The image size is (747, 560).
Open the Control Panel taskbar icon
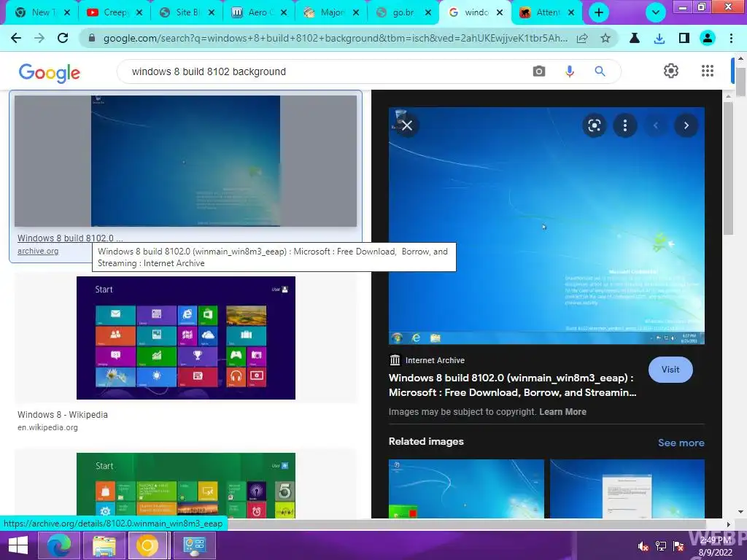pos(194,545)
